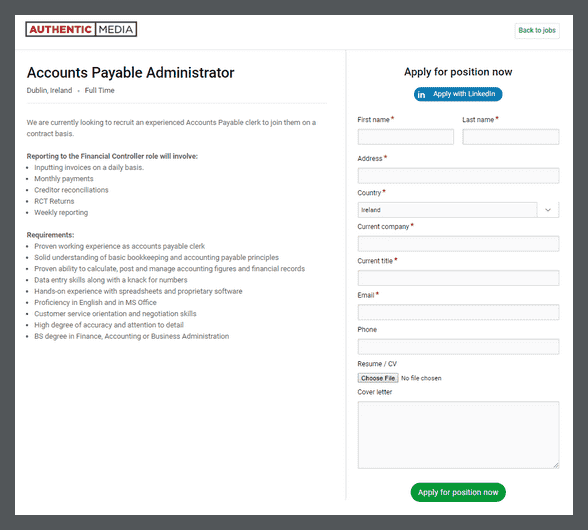Select the Phone input box
Image resolution: width=588 pixels, height=530 pixels.
(x=458, y=347)
